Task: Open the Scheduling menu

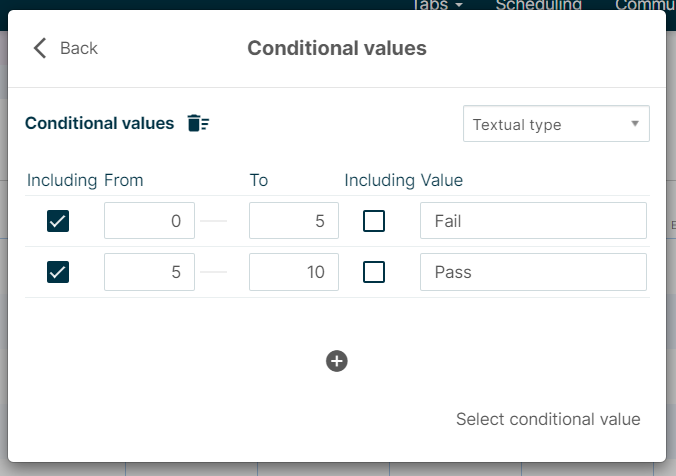Action: click(x=538, y=5)
